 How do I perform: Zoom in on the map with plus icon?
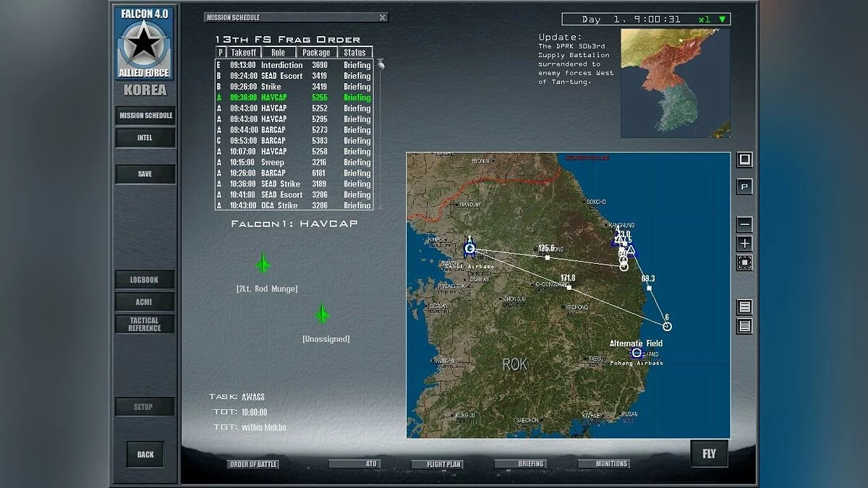click(x=744, y=243)
